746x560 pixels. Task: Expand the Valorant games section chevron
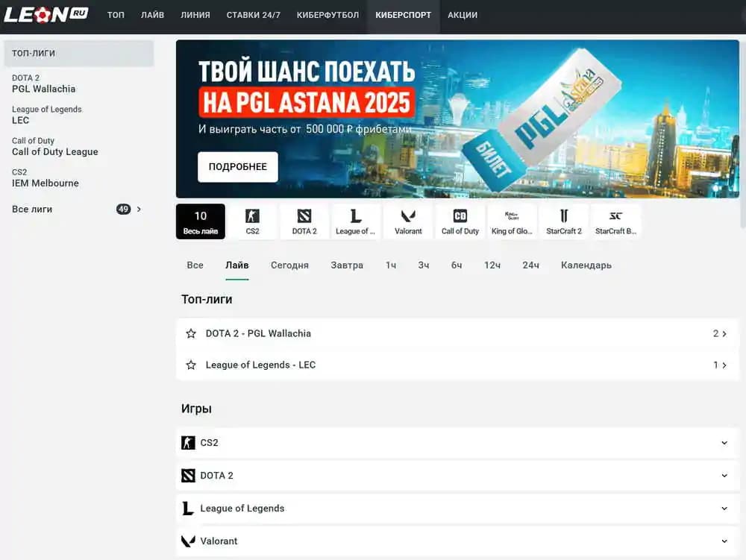click(724, 541)
